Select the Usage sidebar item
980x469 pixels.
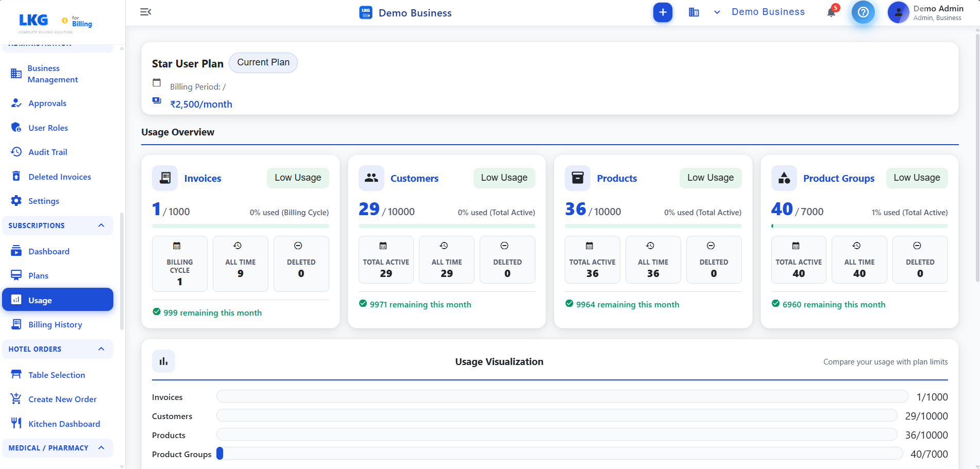pyautogui.click(x=58, y=300)
